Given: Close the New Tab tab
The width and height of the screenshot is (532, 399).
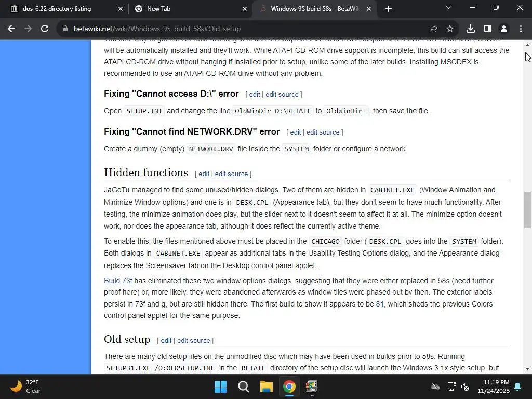Looking at the screenshot, I should coord(245,9).
